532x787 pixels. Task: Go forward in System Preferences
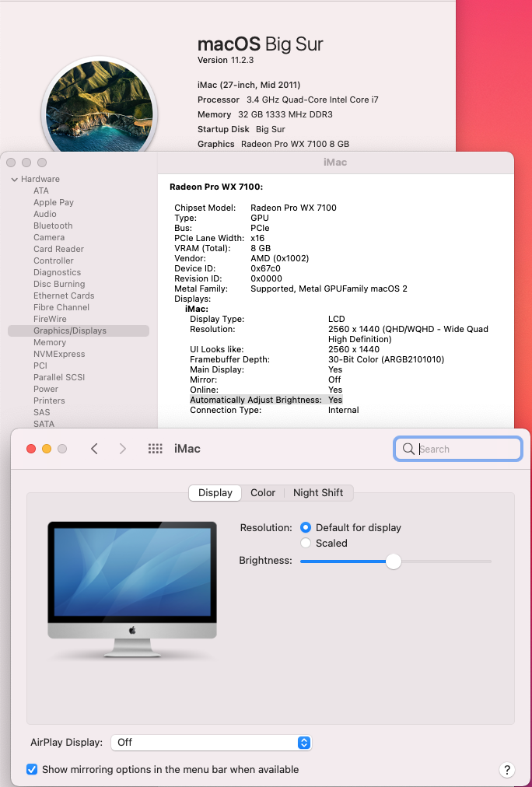tap(122, 449)
